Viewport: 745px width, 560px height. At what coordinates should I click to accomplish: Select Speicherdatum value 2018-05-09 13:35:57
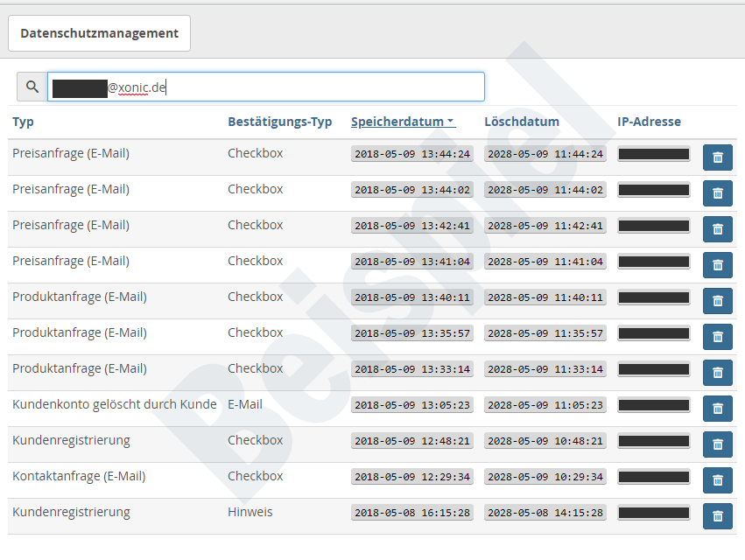point(412,333)
